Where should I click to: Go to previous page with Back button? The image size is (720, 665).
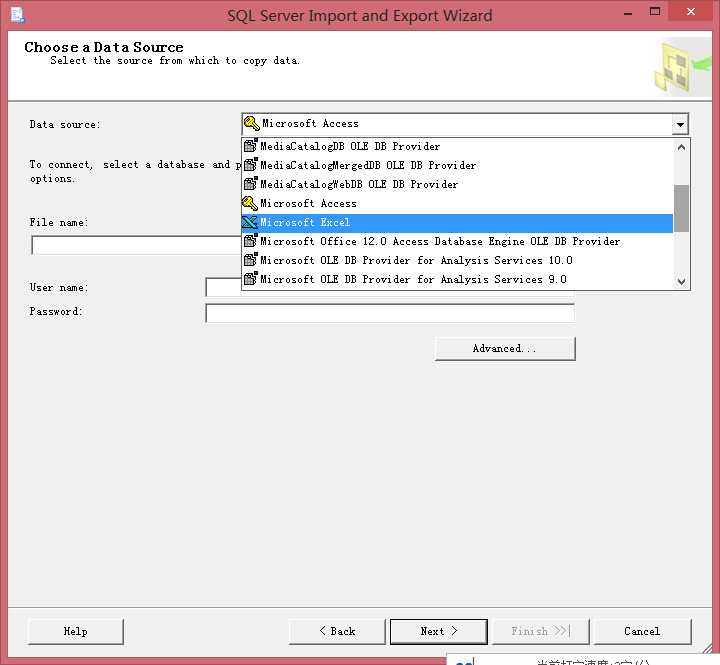click(337, 631)
